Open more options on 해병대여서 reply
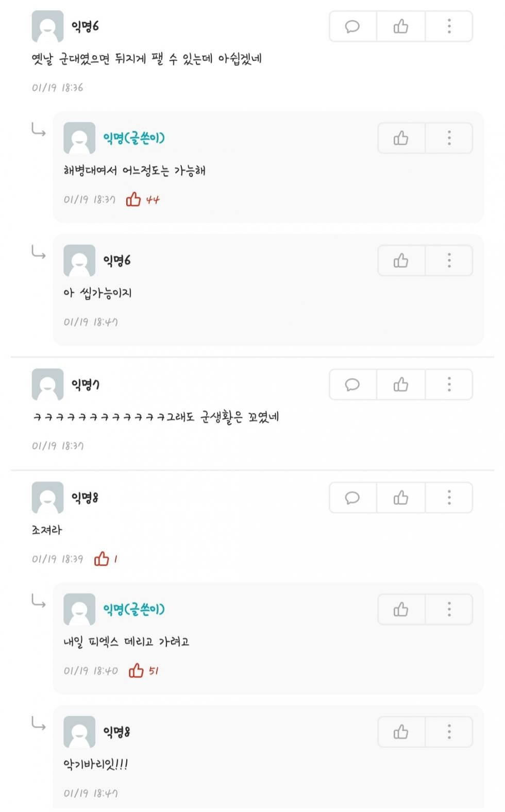The height and width of the screenshot is (812, 505). [x=449, y=138]
